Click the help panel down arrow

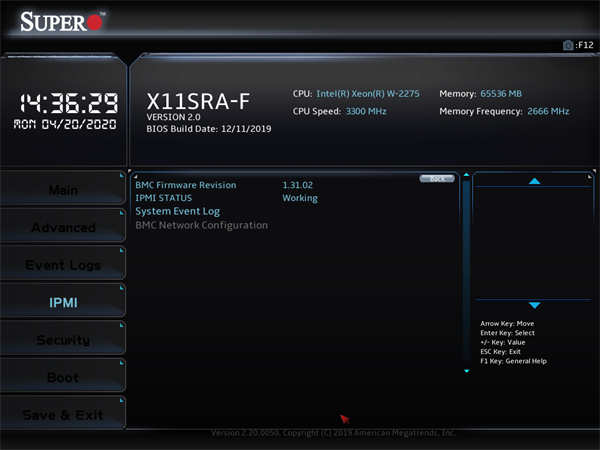[534, 305]
